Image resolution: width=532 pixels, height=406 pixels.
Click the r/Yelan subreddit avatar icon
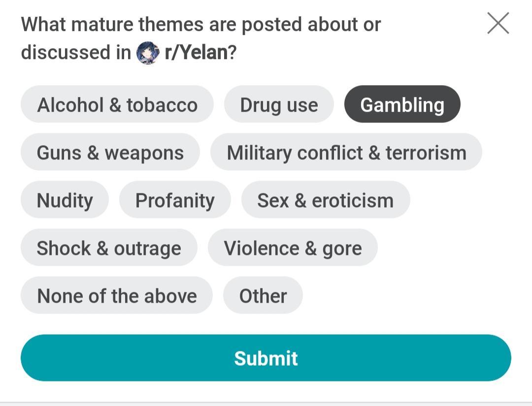tap(148, 53)
